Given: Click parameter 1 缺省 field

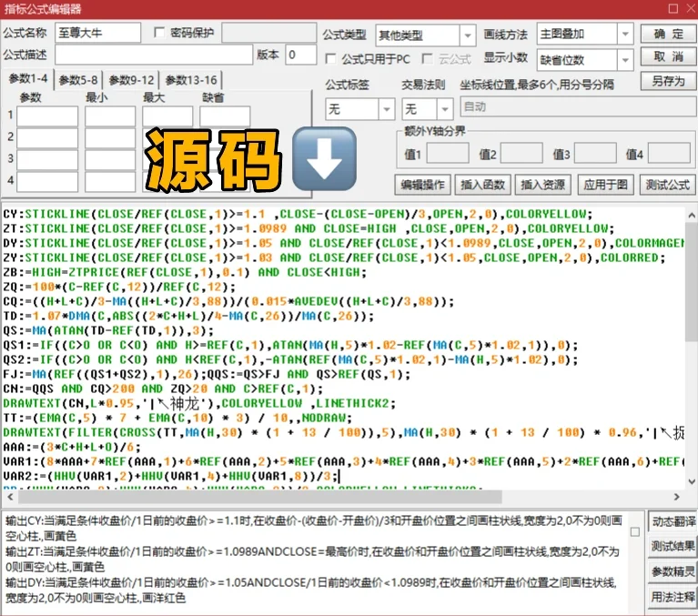Looking at the screenshot, I should (x=225, y=116).
